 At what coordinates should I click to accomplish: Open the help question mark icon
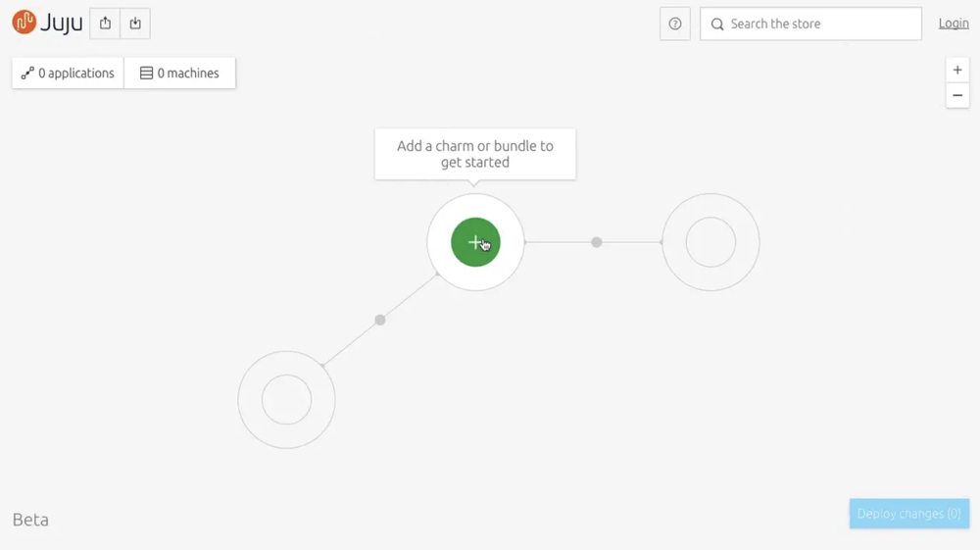(x=675, y=24)
